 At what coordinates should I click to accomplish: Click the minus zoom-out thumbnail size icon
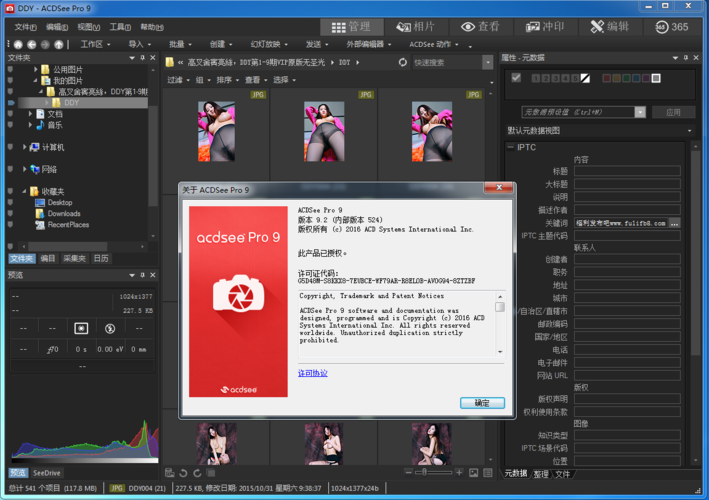tap(408, 472)
